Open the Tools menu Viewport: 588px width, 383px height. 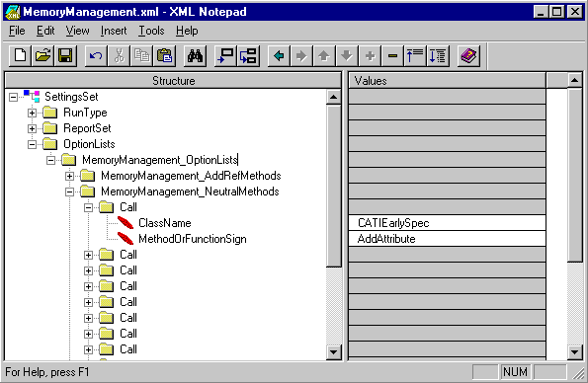[x=151, y=31]
